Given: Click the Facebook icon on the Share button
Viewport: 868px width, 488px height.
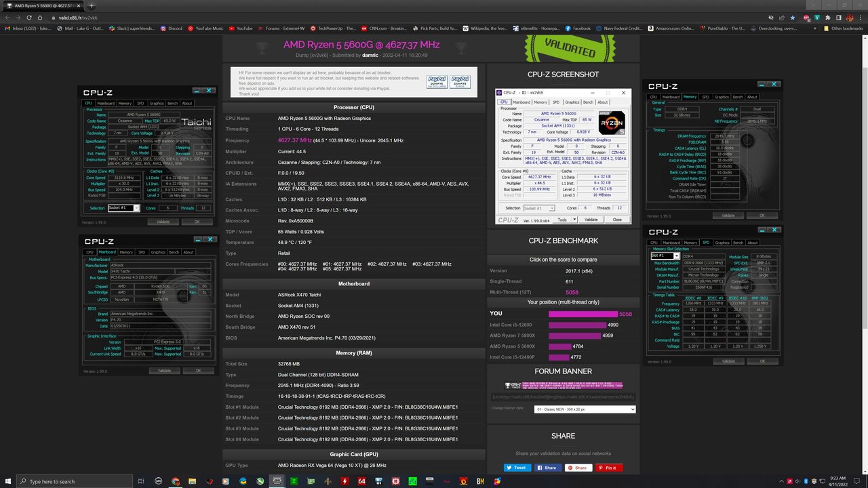Looking at the screenshot, I should coord(539,468).
